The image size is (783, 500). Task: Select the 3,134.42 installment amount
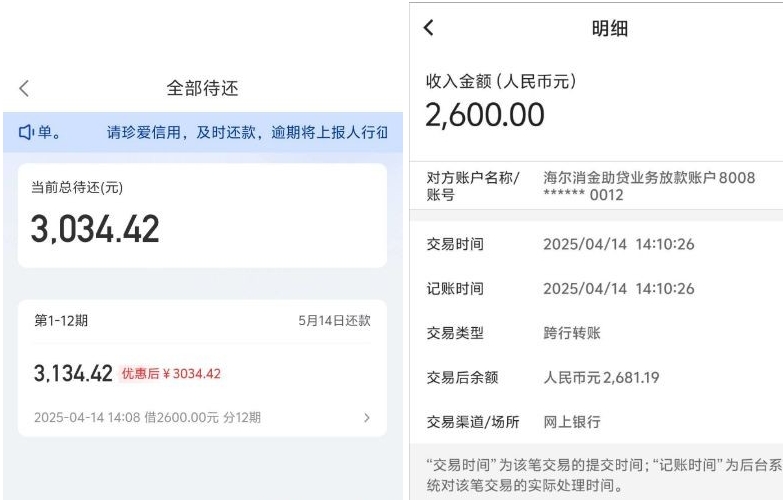(72, 373)
